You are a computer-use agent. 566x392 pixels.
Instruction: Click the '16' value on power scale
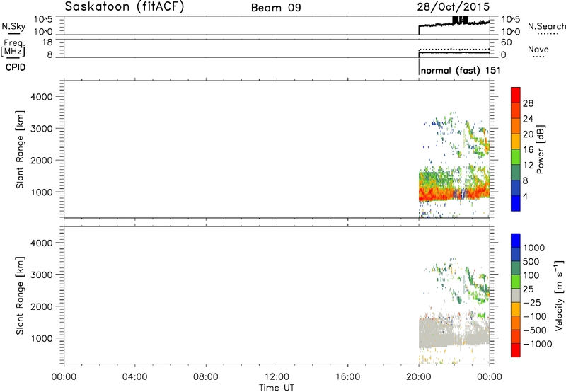(528, 150)
